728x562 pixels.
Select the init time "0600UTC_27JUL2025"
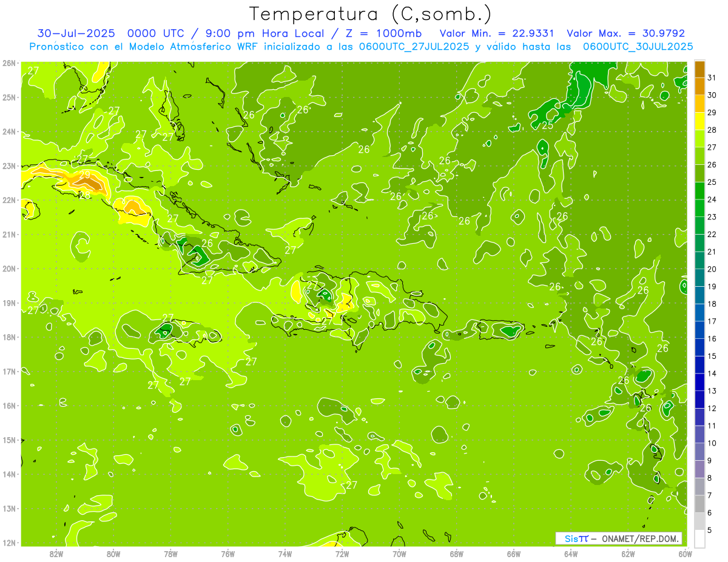tap(414, 47)
